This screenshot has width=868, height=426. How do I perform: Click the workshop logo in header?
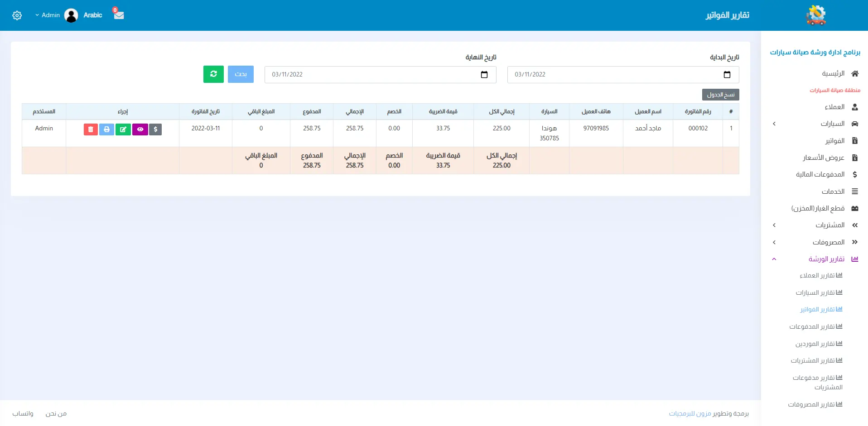click(816, 15)
